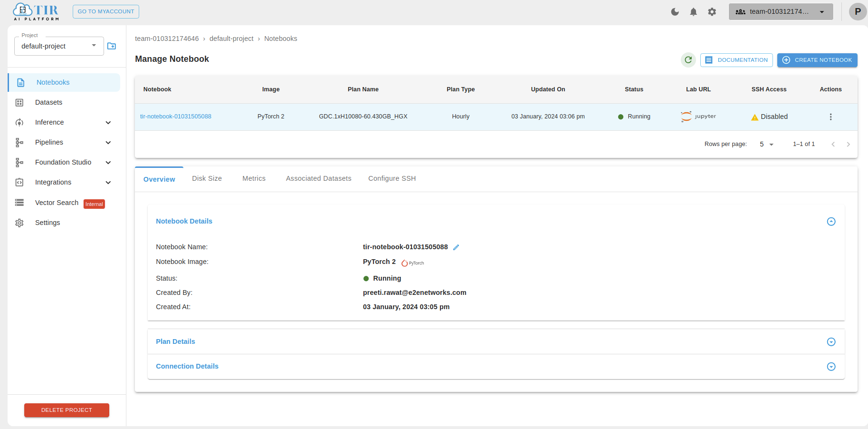Expand the Pipelines menu chevron

pyautogui.click(x=108, y=143)
